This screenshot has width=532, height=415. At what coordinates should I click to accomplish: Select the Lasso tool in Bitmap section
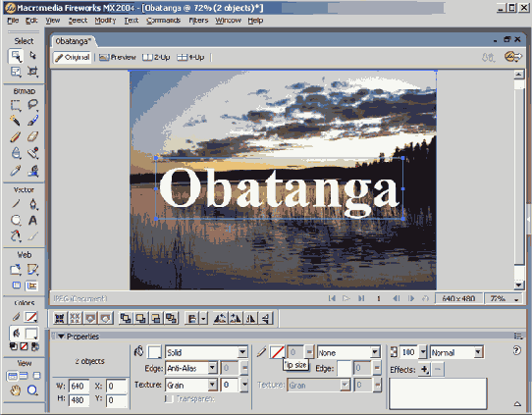tap(32, 105)
